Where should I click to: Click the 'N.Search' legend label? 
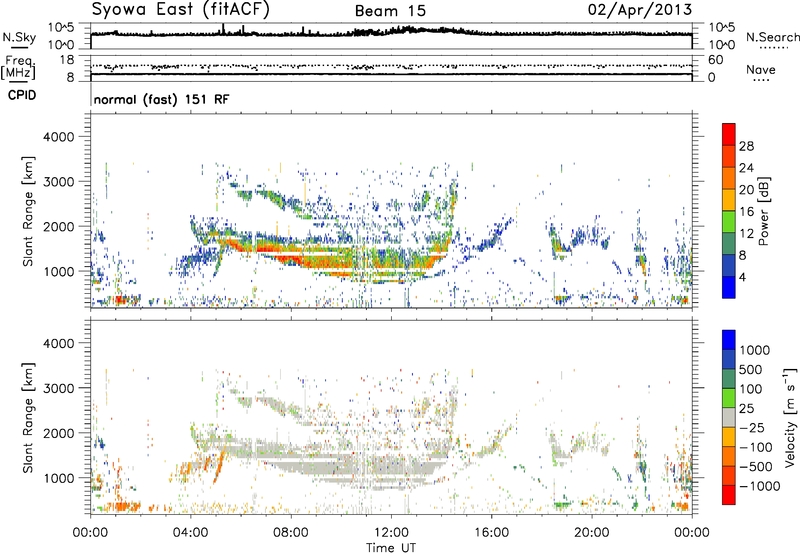click(772, 37)
